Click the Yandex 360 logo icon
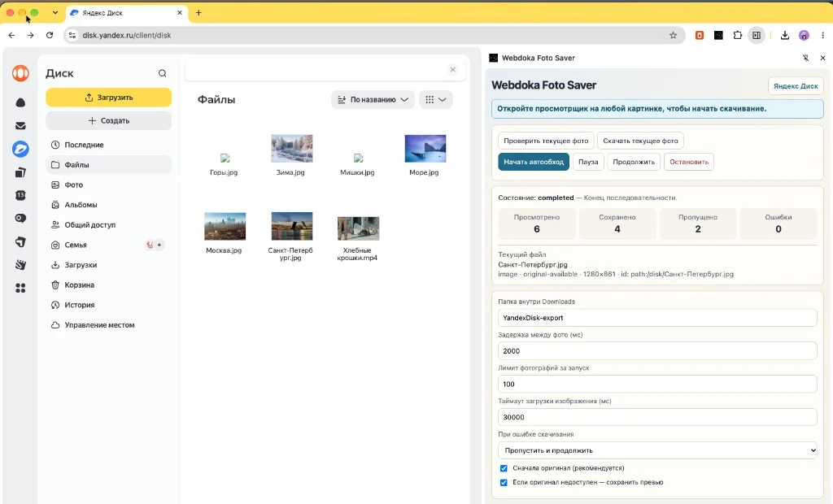This screenshot has width=833, height=504. pos(20,73)
